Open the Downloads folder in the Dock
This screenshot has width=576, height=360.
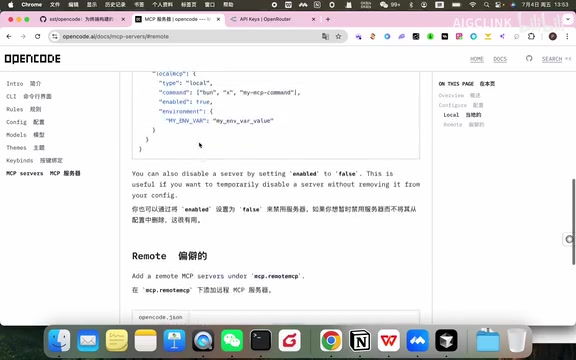point(487,340)
